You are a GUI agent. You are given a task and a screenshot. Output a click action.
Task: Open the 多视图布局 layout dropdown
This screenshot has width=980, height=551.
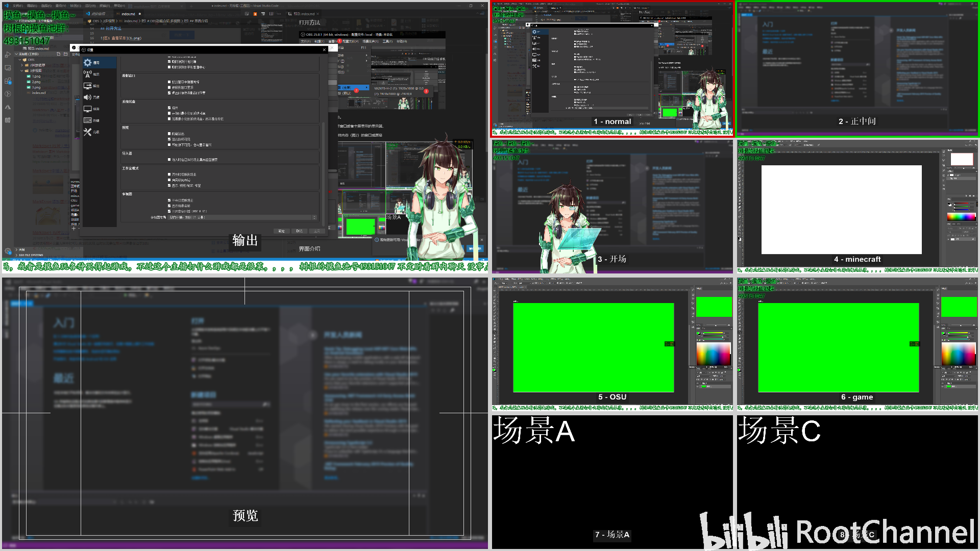(242, 217)
